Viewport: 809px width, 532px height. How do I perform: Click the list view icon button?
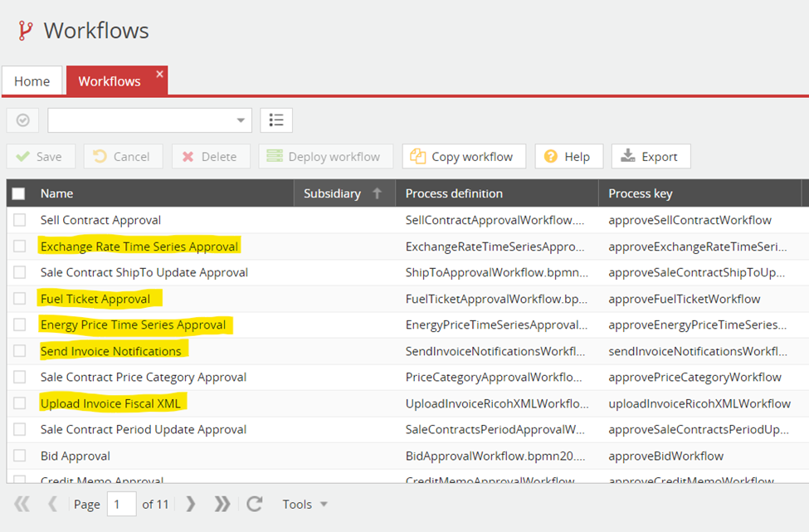(x=276, y=120)
